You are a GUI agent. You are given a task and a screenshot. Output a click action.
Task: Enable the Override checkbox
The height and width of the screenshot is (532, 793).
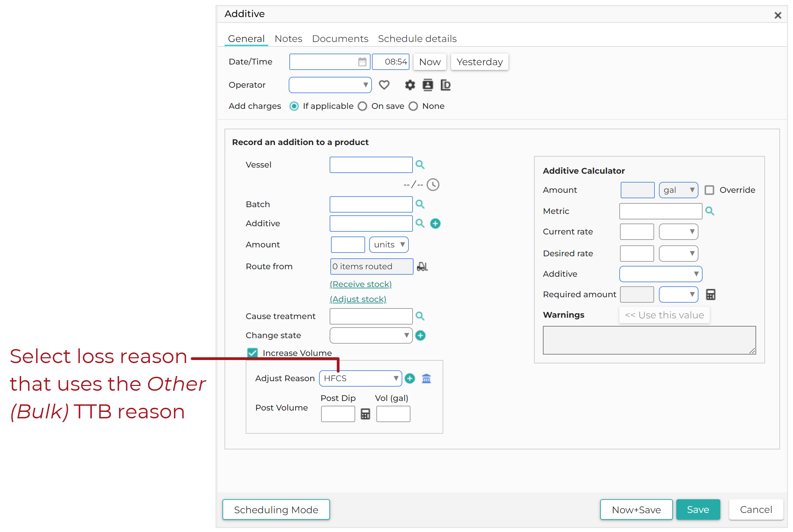point(709,190)
